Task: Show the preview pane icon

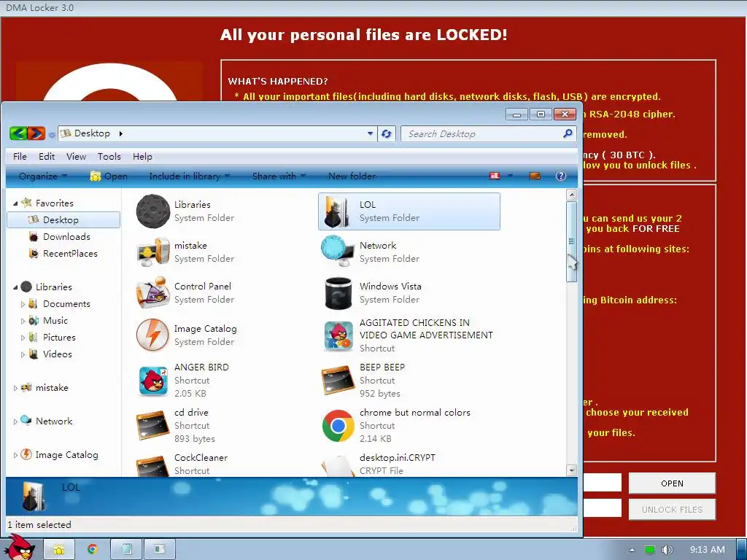Action: coord(535,176)
